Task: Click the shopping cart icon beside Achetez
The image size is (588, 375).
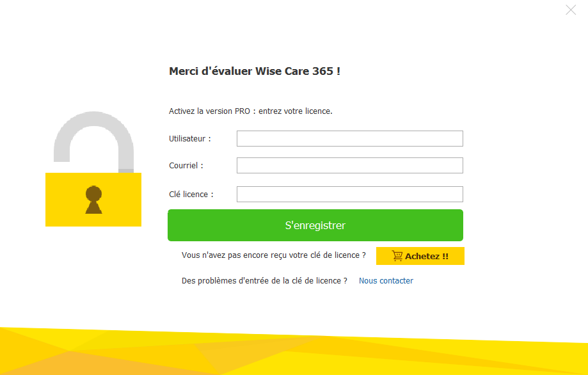Action: pos(397,256)
